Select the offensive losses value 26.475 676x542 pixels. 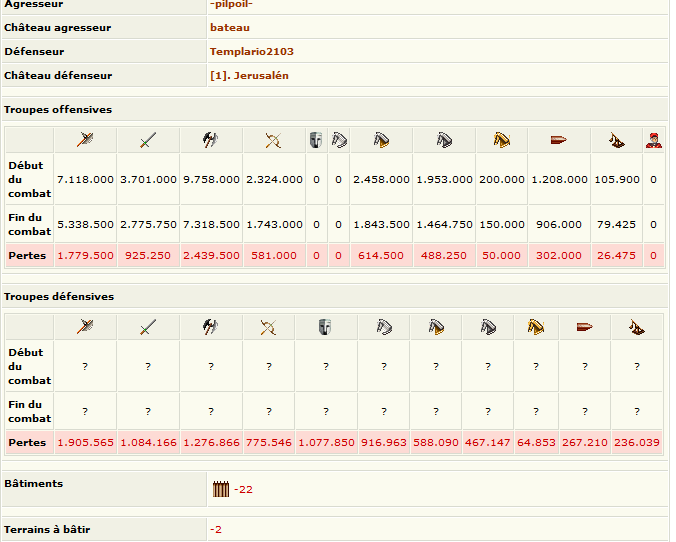click(x=616, y=255)
